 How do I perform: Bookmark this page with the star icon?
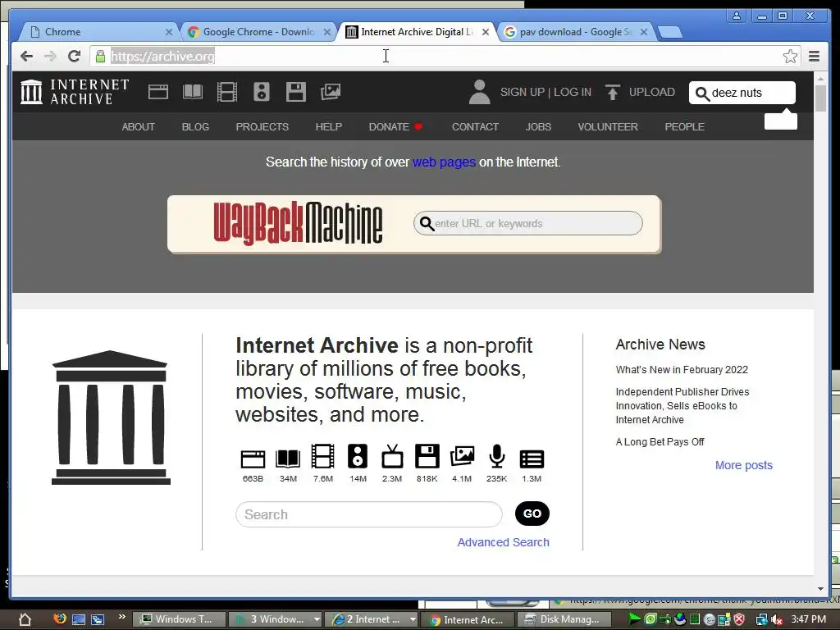click(790, 57)
